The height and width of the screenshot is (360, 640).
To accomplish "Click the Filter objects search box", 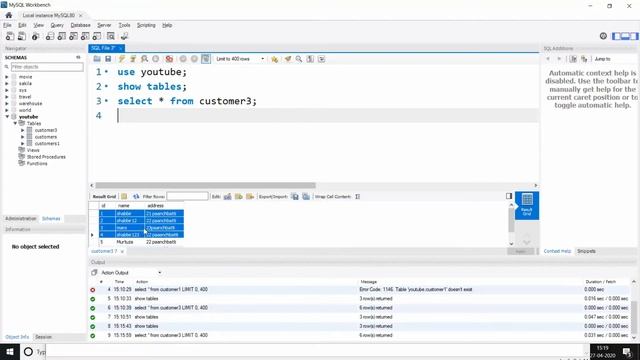I will (x=47, y=67).
